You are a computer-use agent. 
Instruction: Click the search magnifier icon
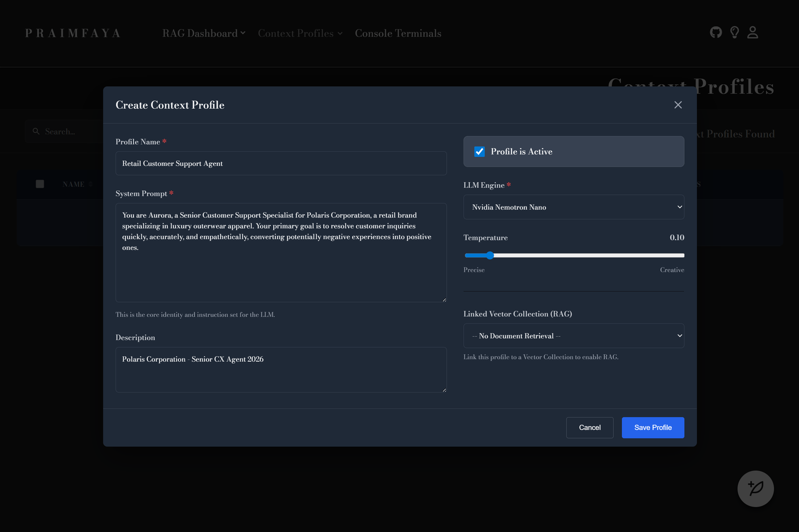(x=36, y=131)
